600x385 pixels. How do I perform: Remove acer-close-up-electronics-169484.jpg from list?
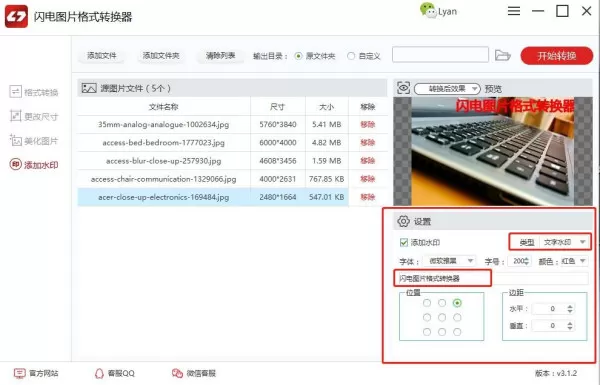[367, 197]
